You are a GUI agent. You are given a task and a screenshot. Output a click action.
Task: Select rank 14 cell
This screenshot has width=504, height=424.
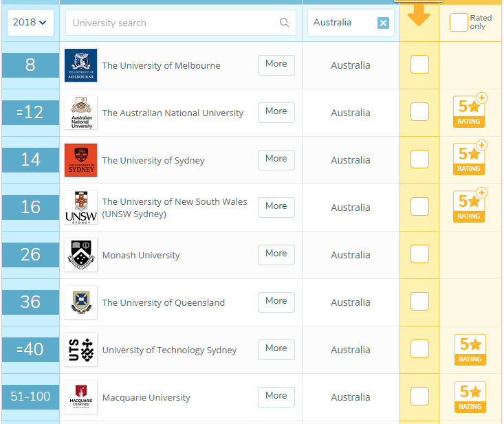point(30,160)
